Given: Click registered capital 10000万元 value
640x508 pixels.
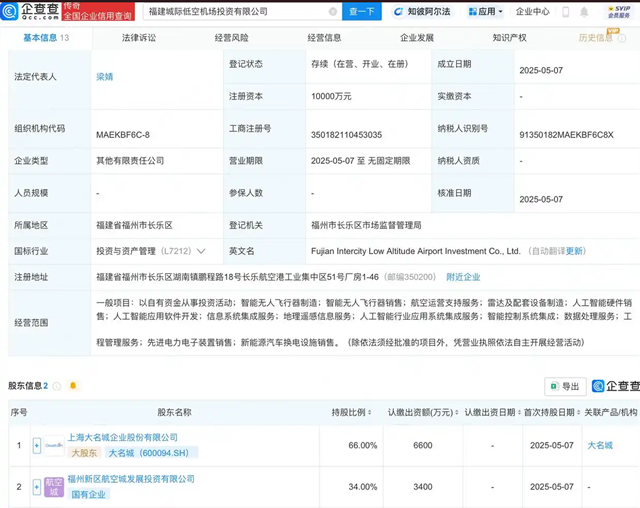Looking at the screenshot, I should [x=331, y=97].
